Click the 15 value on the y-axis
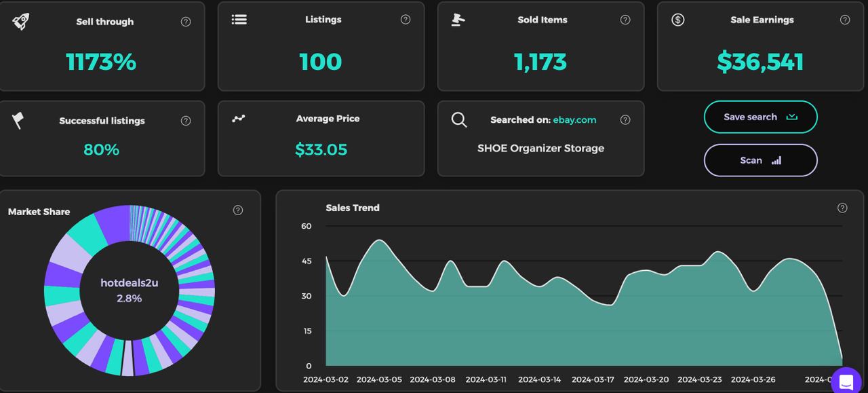 click(307, 331)
